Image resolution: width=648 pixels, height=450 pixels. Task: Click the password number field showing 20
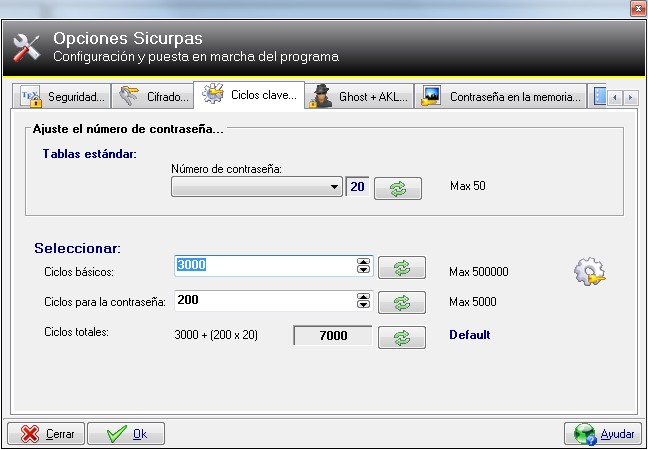(x=357, y=187)
